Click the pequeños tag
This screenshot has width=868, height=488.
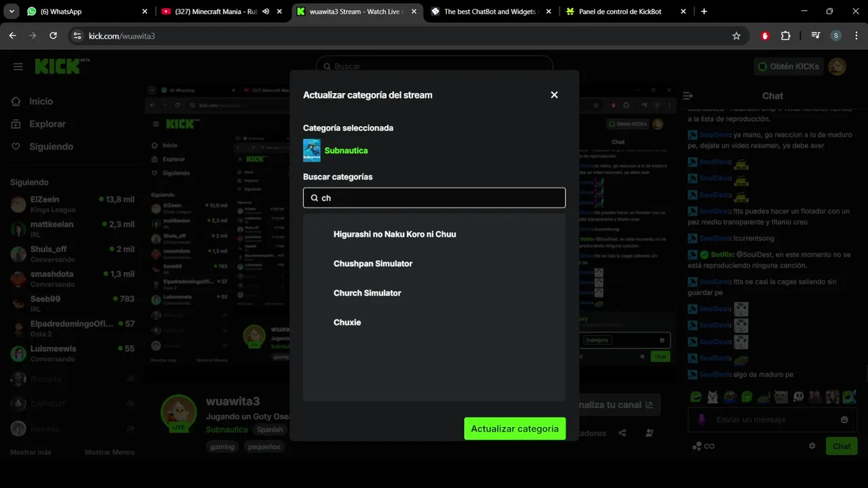coord(264,447)
